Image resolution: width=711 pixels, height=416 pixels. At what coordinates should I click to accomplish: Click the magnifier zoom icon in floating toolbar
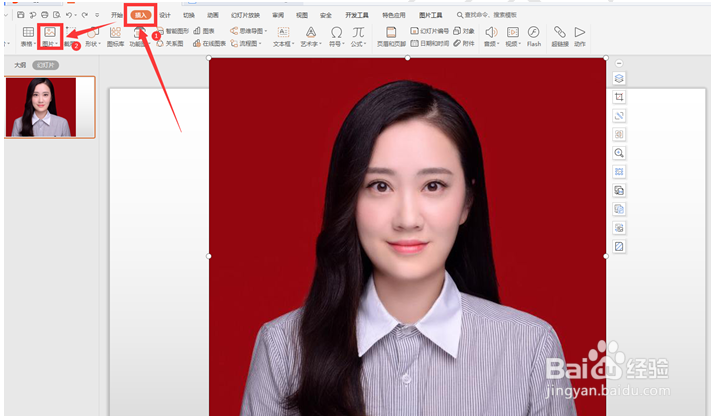click(619, 153)
